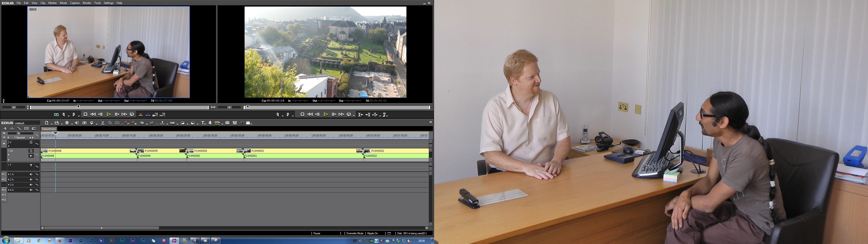
Task: Open the audio mixer sliders icon
Action: pyautogui.click(x=235, y=123)
